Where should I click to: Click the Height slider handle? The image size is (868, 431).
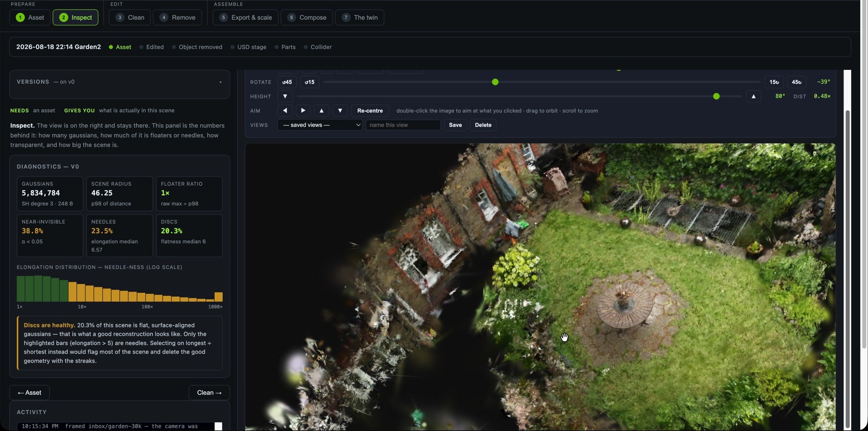point(716,97)
